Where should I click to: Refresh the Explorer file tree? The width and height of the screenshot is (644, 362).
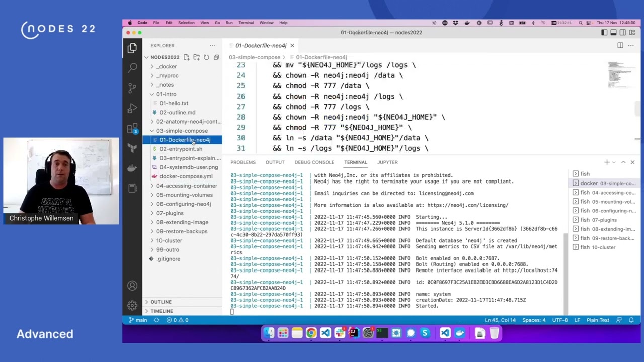click(x=206, y=57)
